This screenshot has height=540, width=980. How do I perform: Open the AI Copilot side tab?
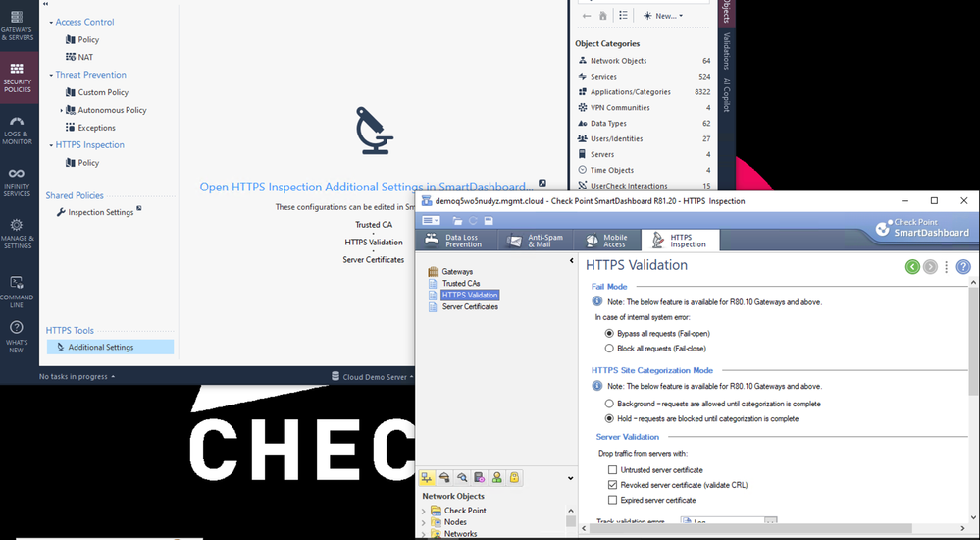point(726,94)
